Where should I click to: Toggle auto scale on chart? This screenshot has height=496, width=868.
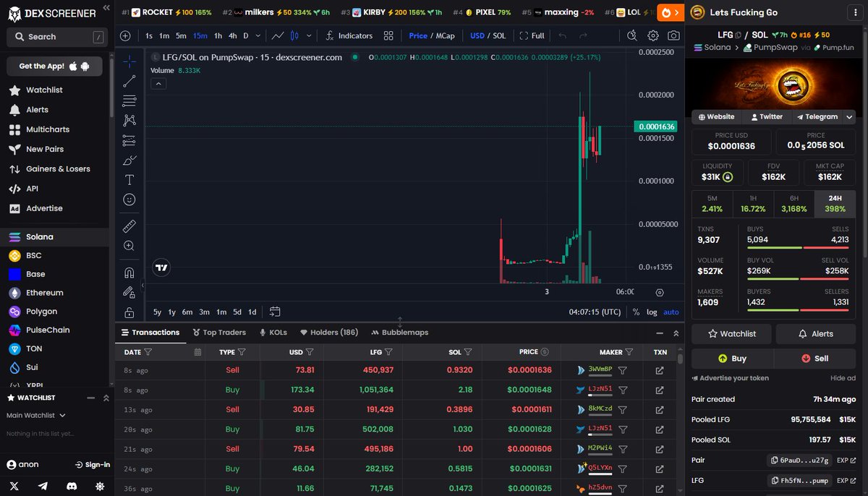pyautogui.click(x=671, y=312)
